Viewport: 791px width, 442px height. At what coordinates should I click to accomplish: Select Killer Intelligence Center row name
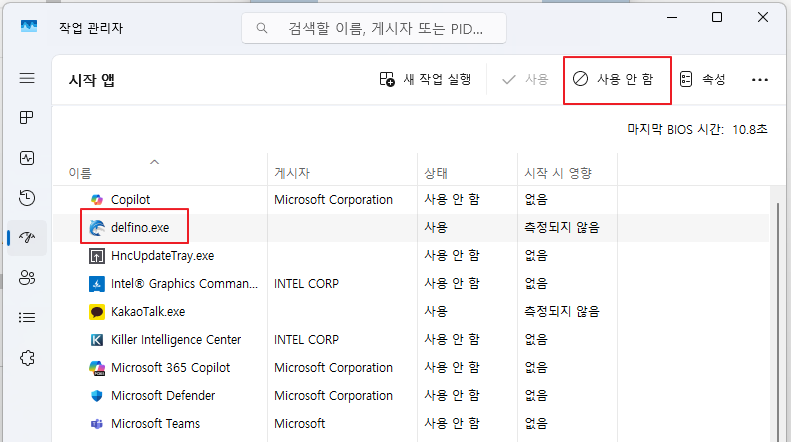(x=176, y=340)
